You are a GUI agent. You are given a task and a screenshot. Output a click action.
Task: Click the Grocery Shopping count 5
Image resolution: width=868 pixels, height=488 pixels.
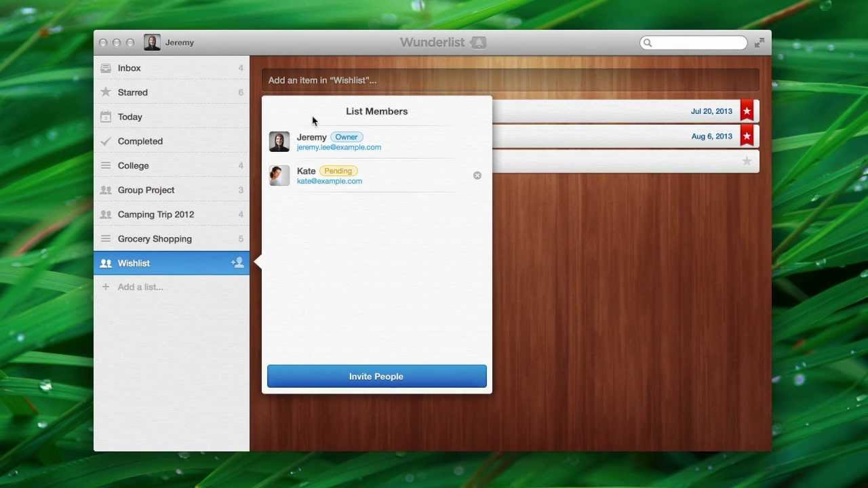tap(241, 239)
